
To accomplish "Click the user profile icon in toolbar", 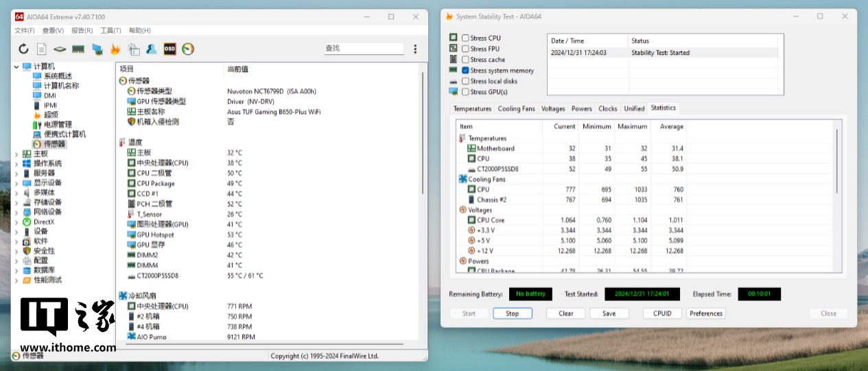I will 151,49.
